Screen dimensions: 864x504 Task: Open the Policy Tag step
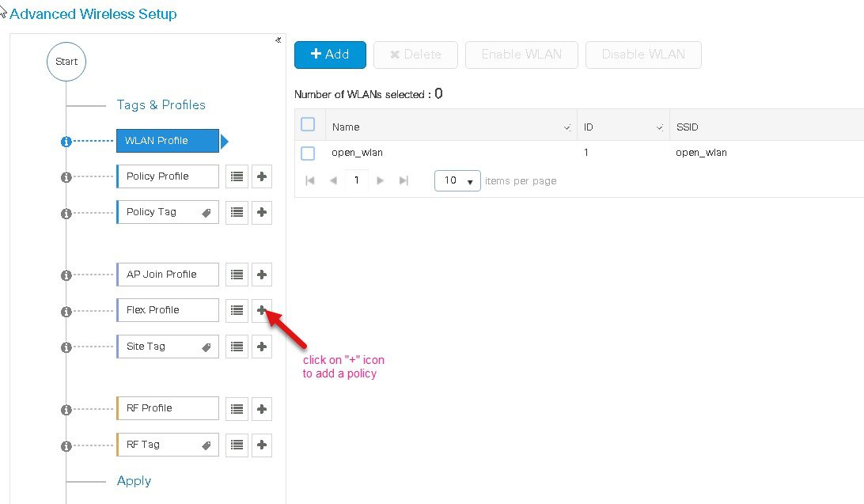tap(168, 212)
